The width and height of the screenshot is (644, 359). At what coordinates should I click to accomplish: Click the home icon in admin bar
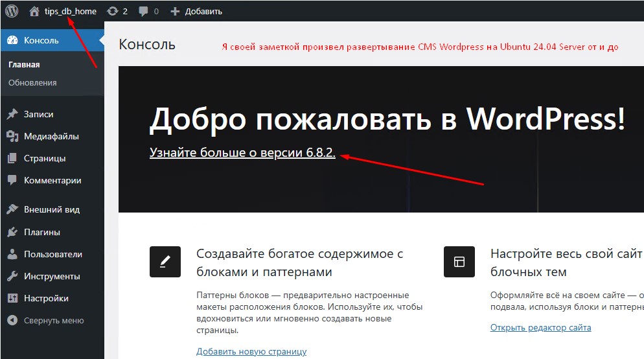click(x=34, y=12)
